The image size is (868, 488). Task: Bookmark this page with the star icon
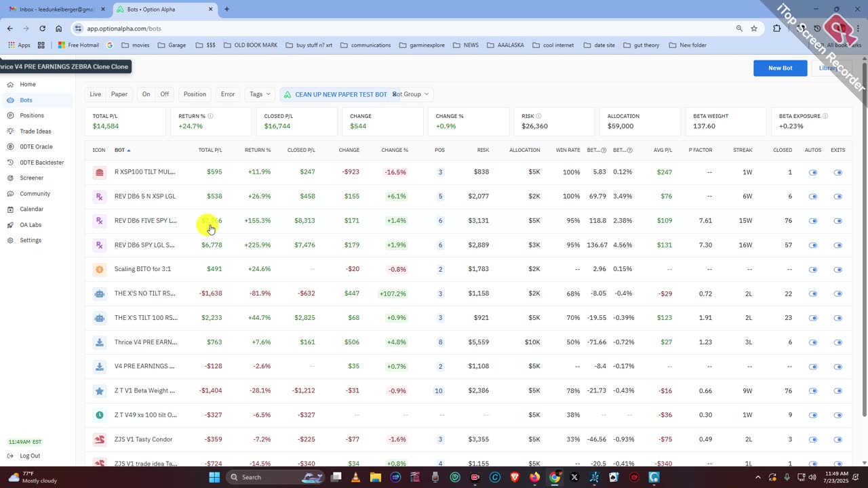click(x=754, y=28)
